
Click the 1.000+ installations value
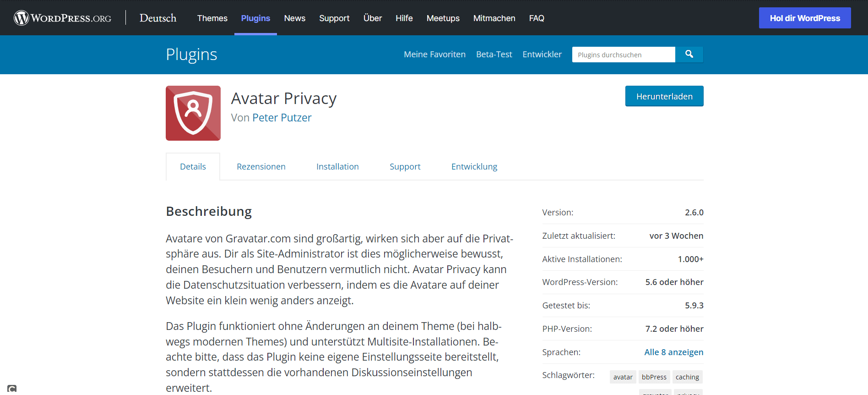click(x=690, y=259)
